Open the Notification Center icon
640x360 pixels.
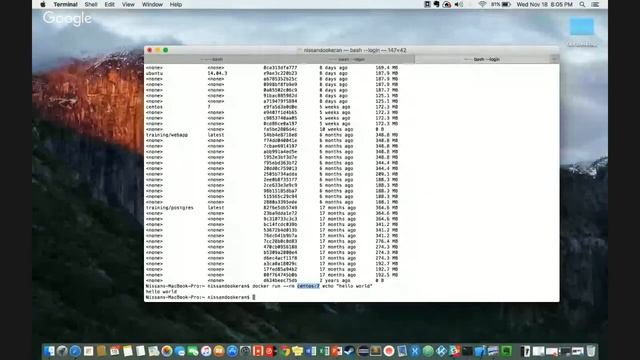tap(595, 4)
